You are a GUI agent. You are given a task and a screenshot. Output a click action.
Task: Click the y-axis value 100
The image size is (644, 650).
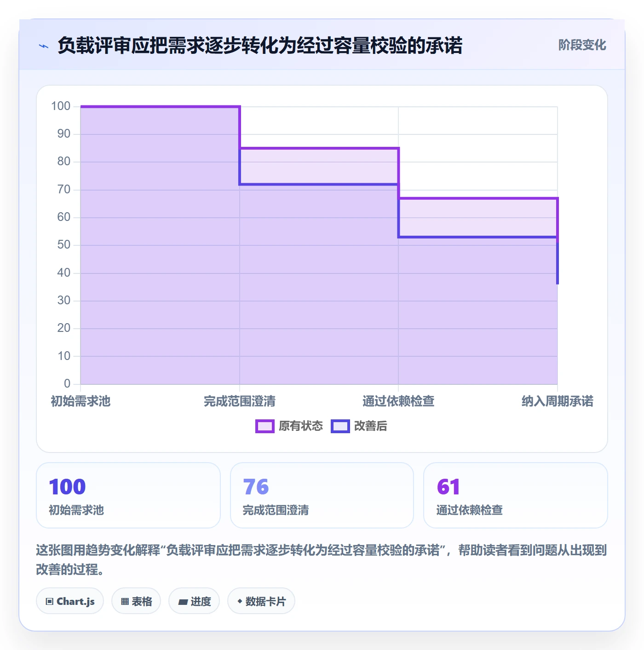pyautogui.click(x=61, y=106)
